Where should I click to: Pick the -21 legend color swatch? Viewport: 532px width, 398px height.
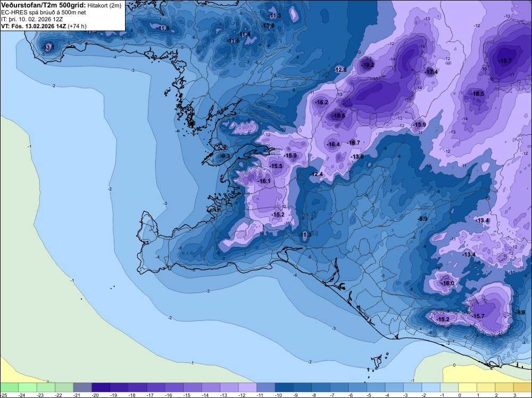(82, 387)
